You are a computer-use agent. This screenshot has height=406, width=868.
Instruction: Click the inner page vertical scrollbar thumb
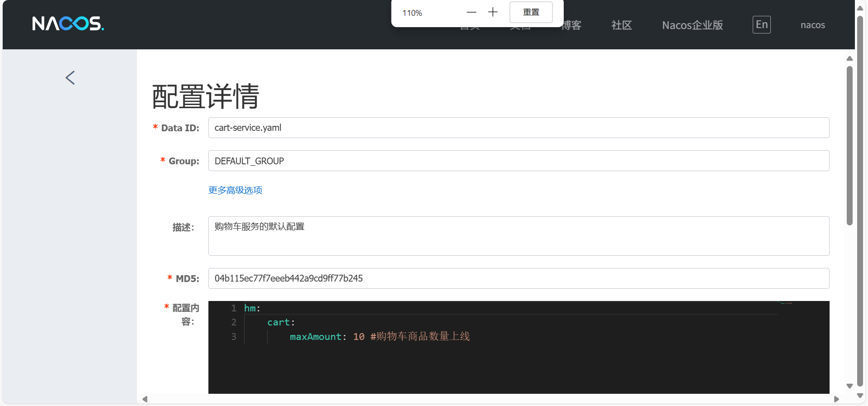coord(849,146)
